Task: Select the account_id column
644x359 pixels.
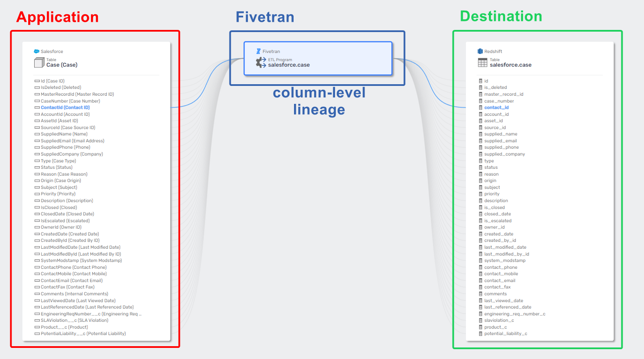Action: pos(497,115)
